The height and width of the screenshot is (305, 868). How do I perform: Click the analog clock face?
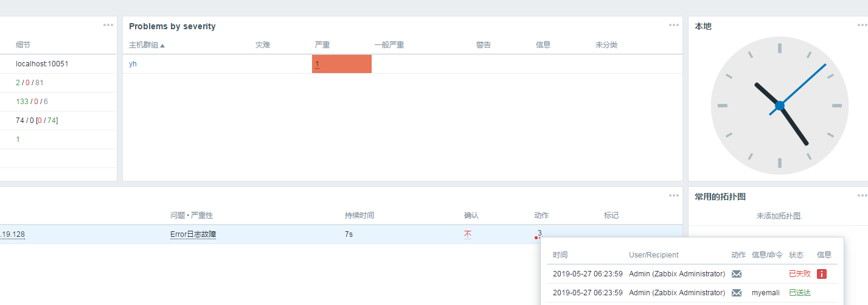779,105
